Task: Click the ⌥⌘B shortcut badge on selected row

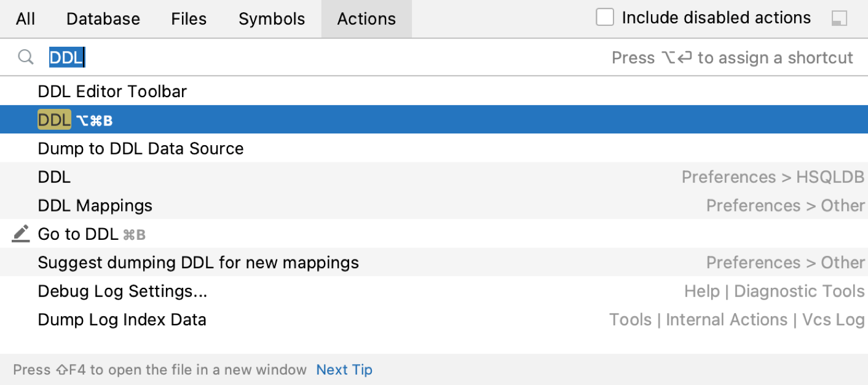Action: [94, 119]
